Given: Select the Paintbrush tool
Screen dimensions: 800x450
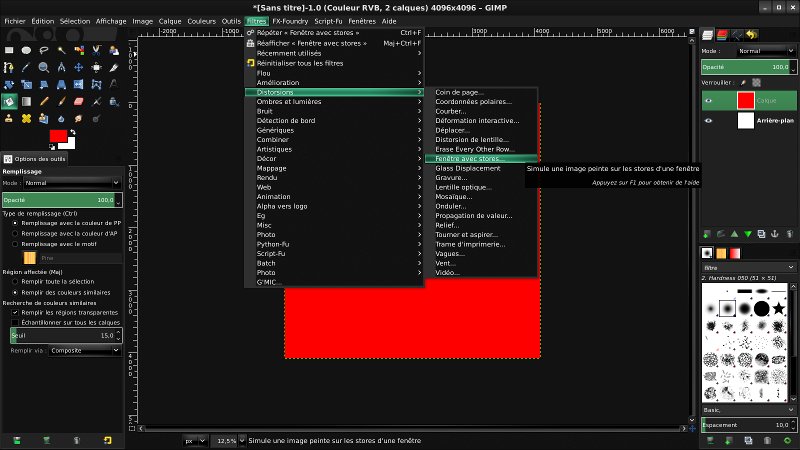Looking at the screenshot, I should point(61,102).
